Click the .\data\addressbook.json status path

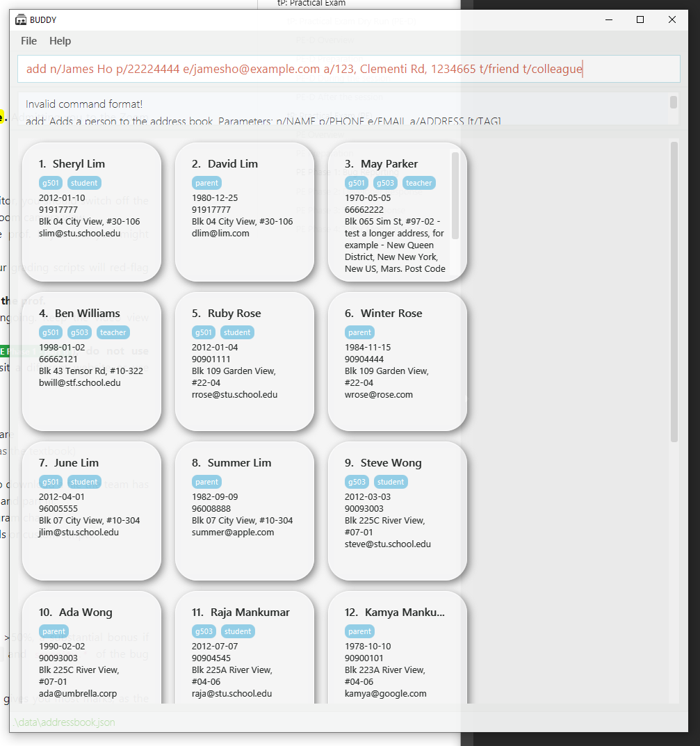[64, 722]
